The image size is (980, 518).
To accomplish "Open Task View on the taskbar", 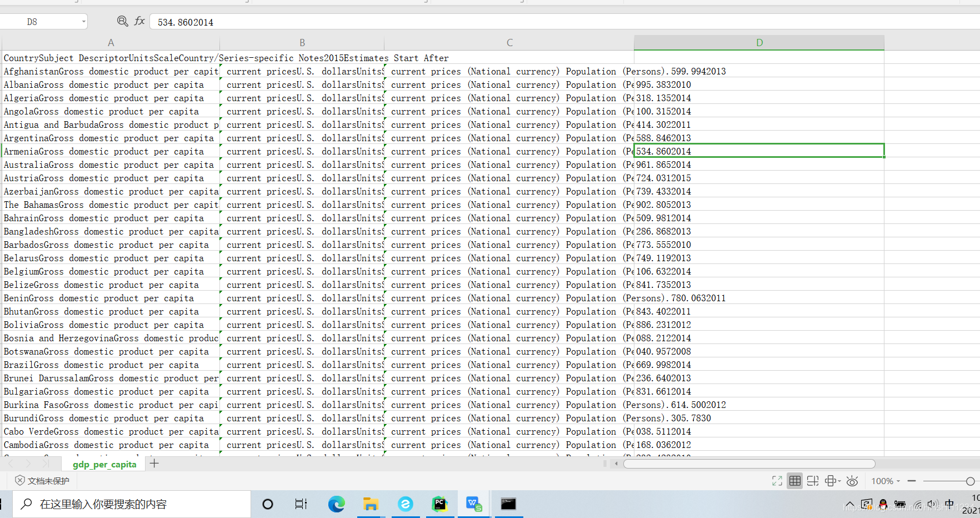I will pyautogui.click(x=301, y=504).
